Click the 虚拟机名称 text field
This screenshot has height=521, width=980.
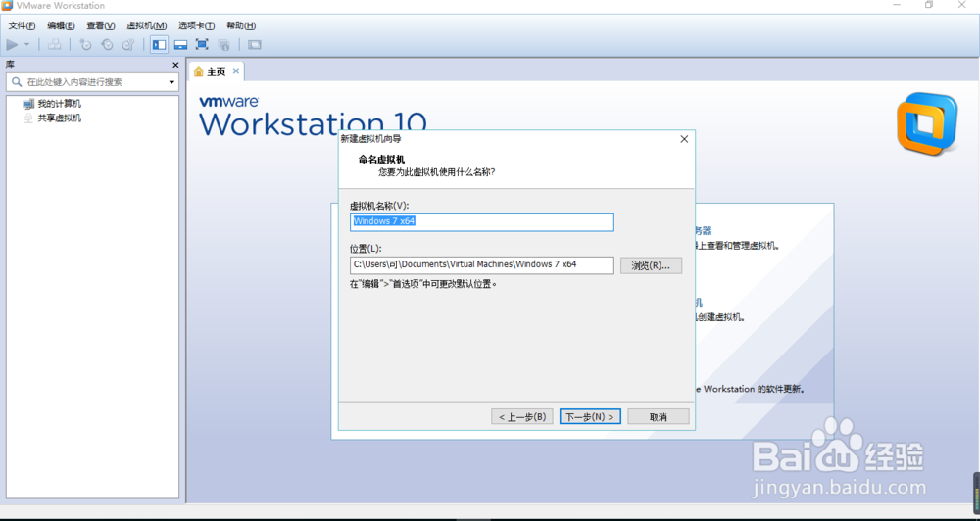click(x=482, y=221)
